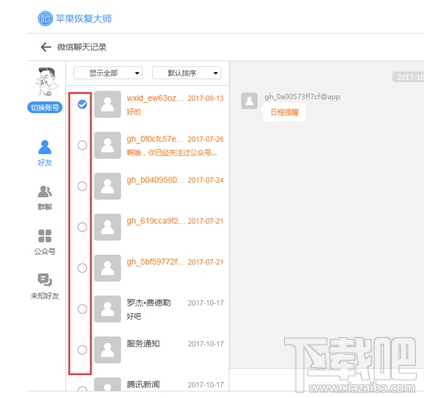The height and width of the screenshot is (398, 424).
Task: Check the gh_0f0cfc57e chat checkbox
Action: point(82,145)
